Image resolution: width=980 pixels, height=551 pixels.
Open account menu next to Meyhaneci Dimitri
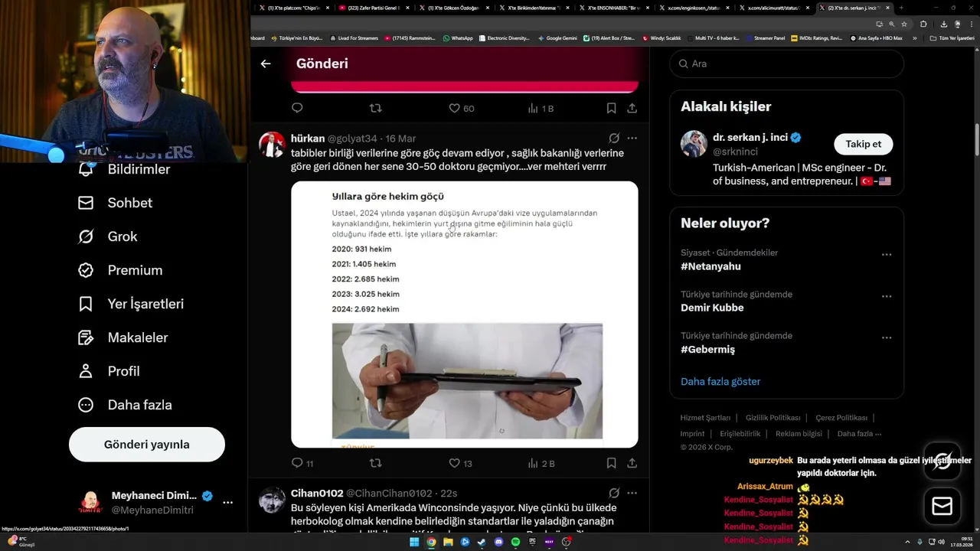227,503
